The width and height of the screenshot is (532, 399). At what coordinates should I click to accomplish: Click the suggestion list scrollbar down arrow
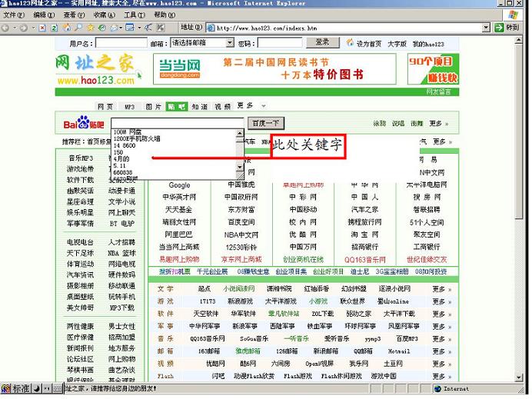(x=239, y=167)
